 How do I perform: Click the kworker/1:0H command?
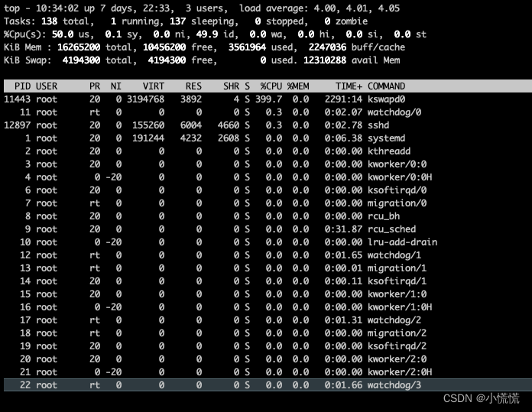click(x=400, y=307)
